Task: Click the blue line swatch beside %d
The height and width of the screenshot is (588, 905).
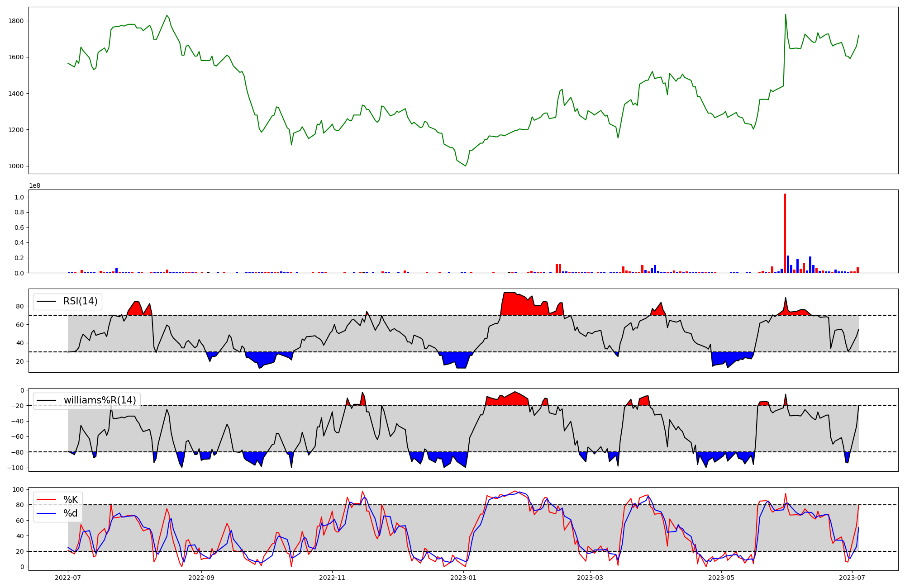Action: [x=47, y=513]
